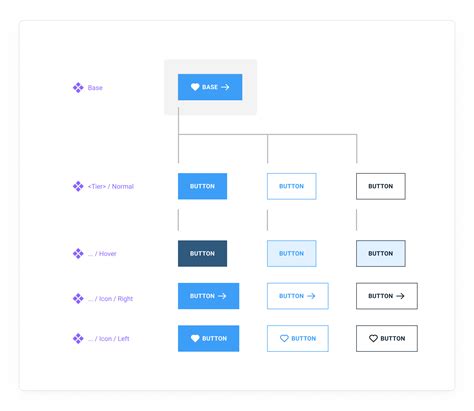This screenshot has height=411, width=474.
Task: Click solid blue BUTTON with filled heart
Action: (x=208, y=338)
